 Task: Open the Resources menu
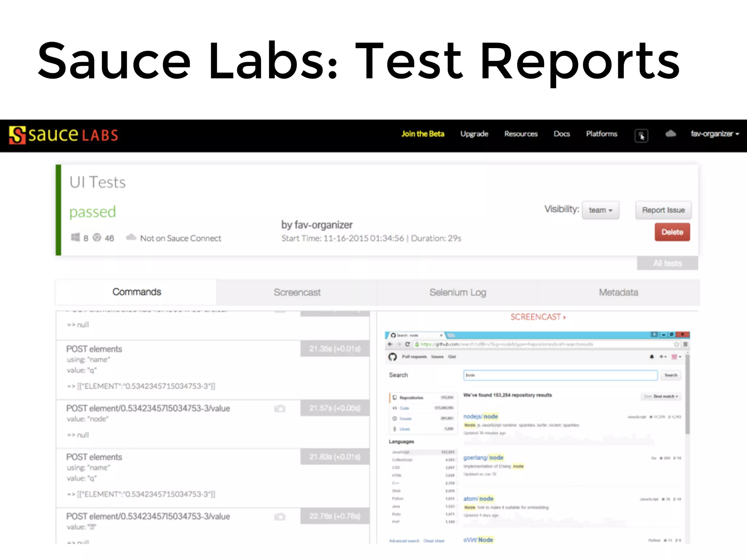[x=521, y=134]
